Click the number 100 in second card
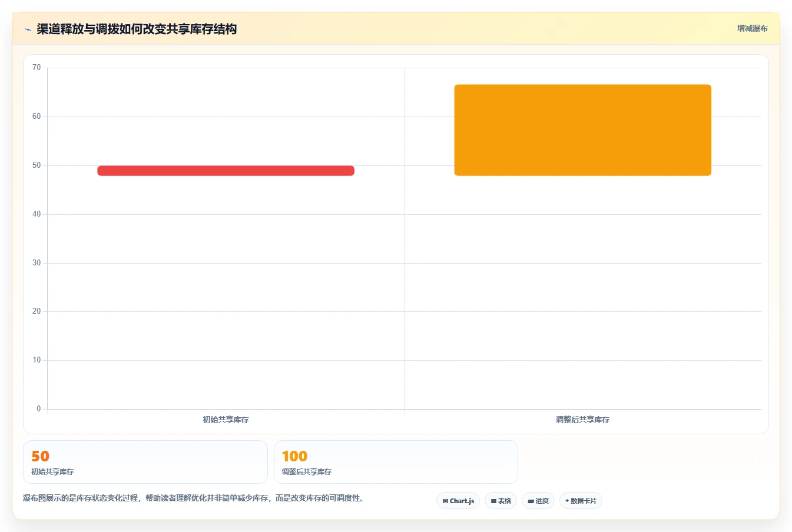The width and height of the screenshot is (792, 532). 294,456
